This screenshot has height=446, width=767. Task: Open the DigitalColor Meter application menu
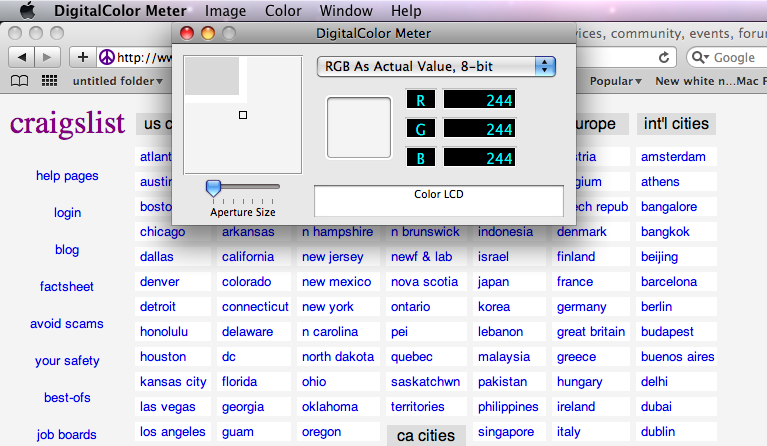[120, 11]
